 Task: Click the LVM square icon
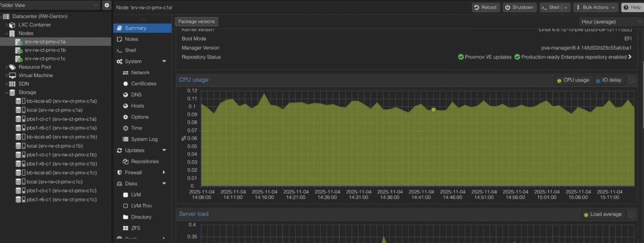(x=126, y=195)
